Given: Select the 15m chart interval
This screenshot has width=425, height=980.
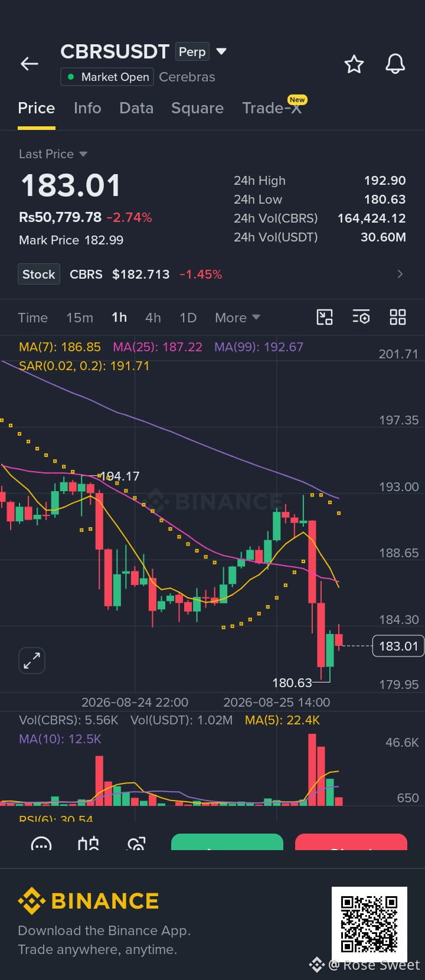Looking at the screenshot, I should click(80, 318).
